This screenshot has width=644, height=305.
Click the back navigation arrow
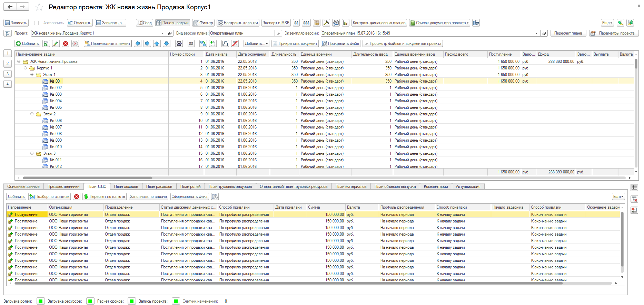click(x=10, y=7)
